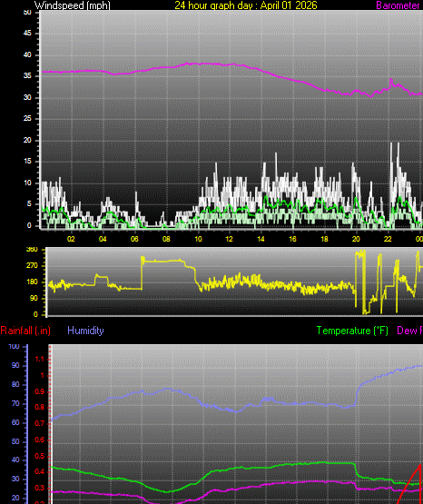Click the '1.1' rainfall axis value
423x504 pixels.
point(40,360)
